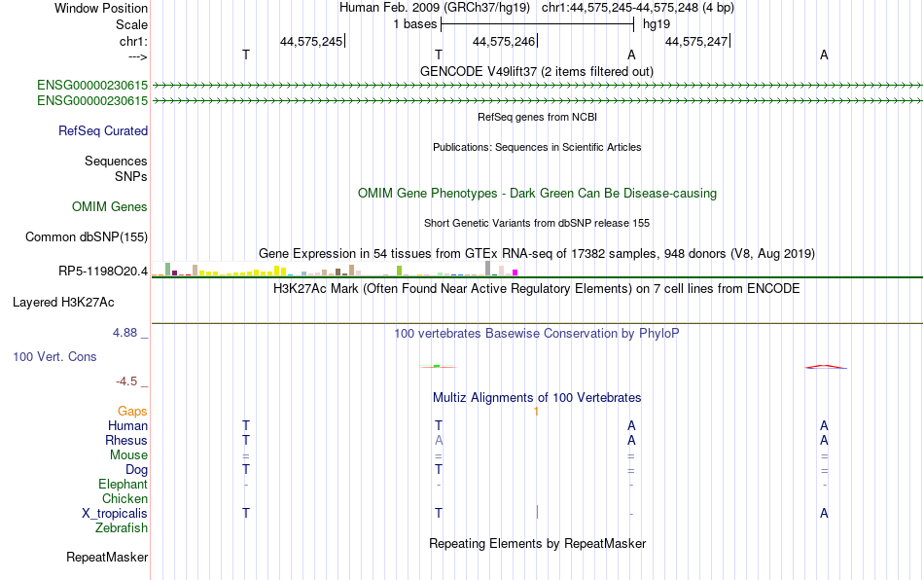This screenshot has width=924, height=580.
Task: Select the Dog species label
Action: tap(136, 470)
